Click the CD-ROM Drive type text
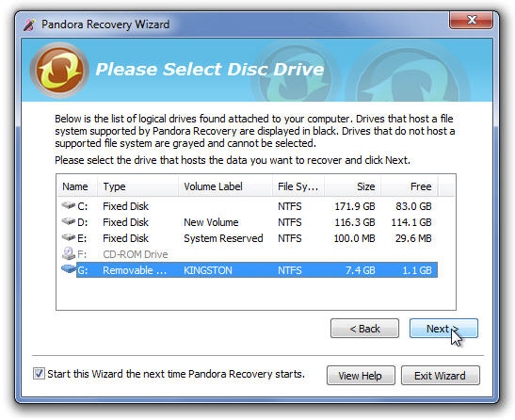 [136, 254]
